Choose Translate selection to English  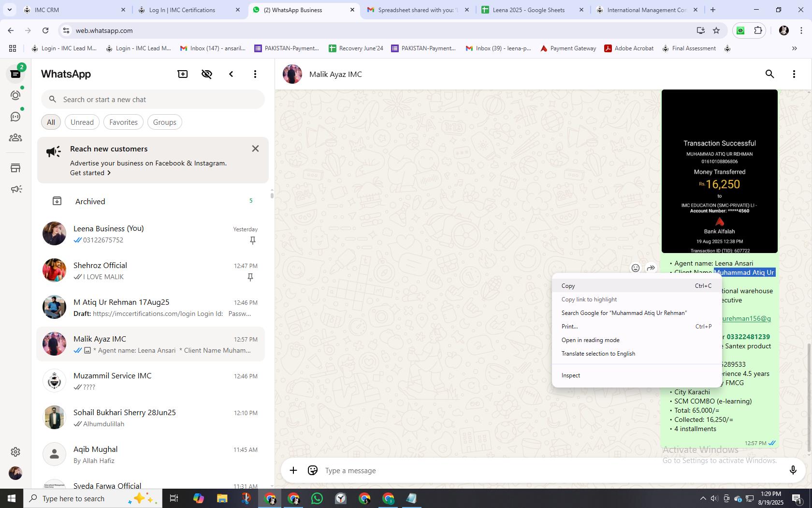coord(637,354)
